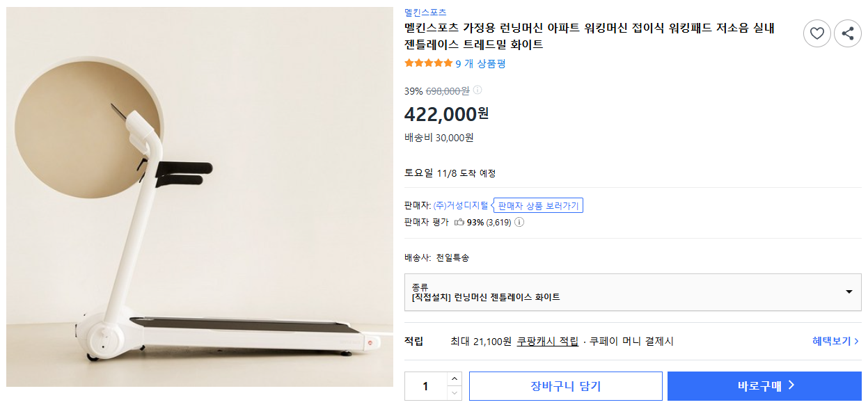868x407 pixels.
Task: Click the 장바구니 담기 button
Action: (x=565, y=385)
